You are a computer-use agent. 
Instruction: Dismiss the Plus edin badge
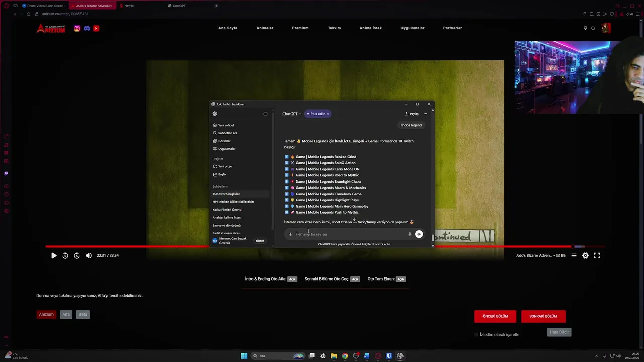click(x=328, y=114)
